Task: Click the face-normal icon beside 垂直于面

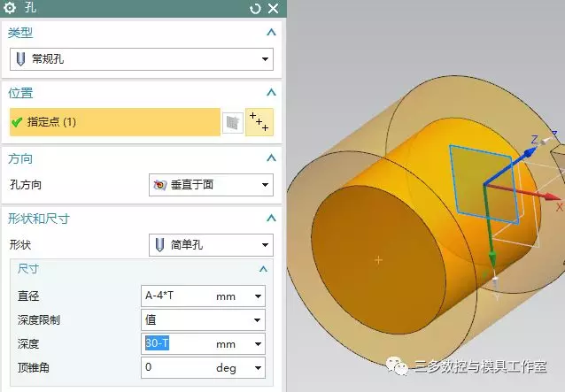Action: pos(160,185)
